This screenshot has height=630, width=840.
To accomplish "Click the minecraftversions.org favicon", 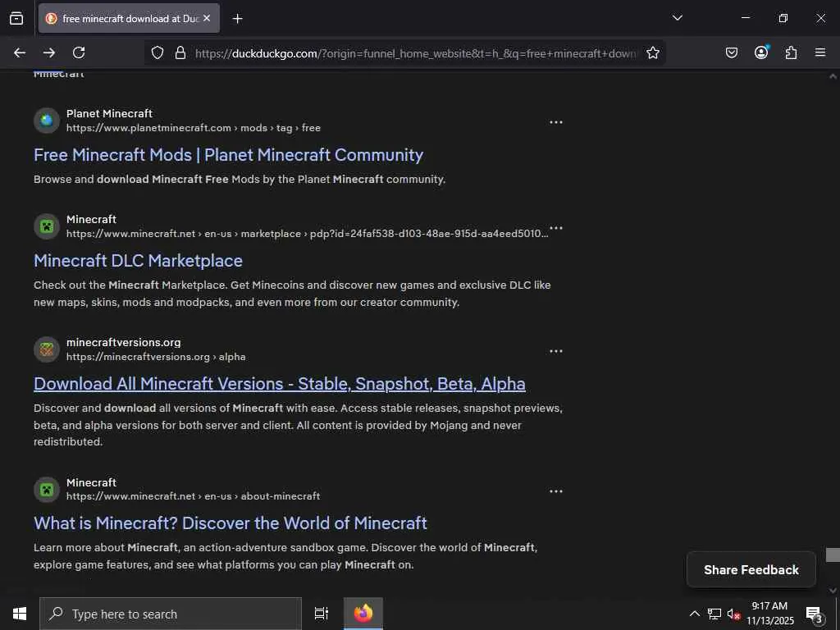I will pyautogui.click(x=47, y=349).
